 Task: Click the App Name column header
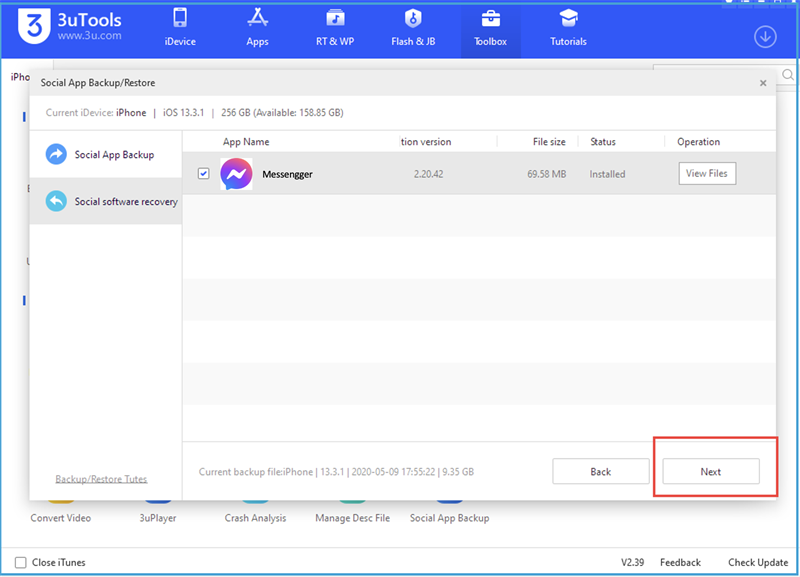(x=246, y=142)
